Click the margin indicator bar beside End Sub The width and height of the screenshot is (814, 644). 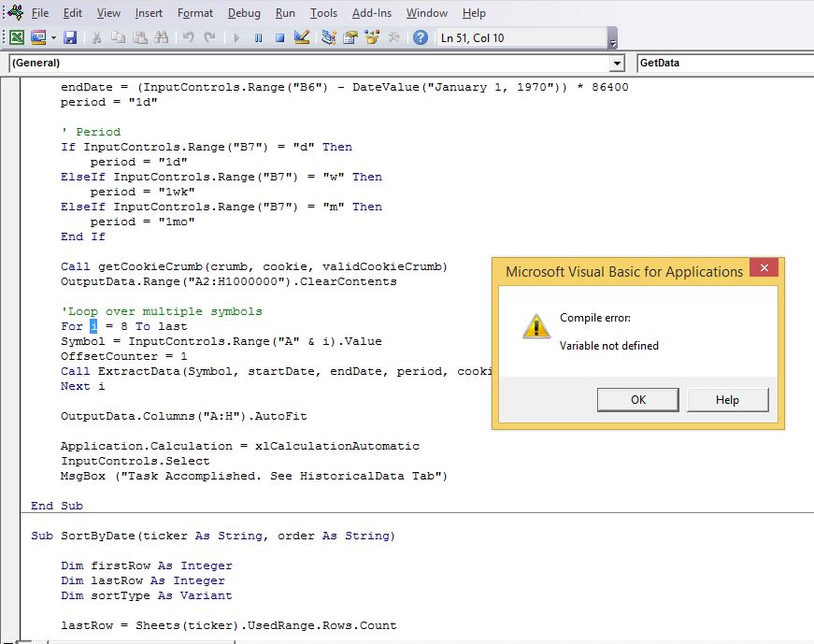click(10, 506)
